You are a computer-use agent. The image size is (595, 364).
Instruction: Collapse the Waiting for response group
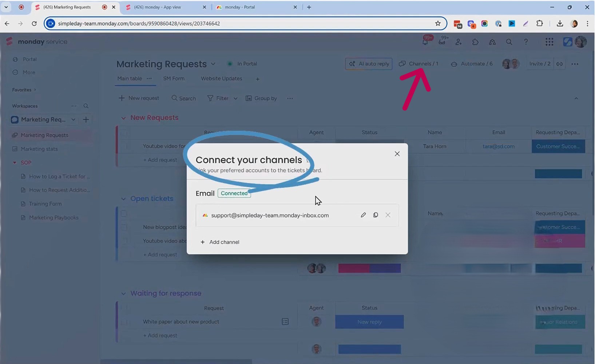[x=123, y=294]
